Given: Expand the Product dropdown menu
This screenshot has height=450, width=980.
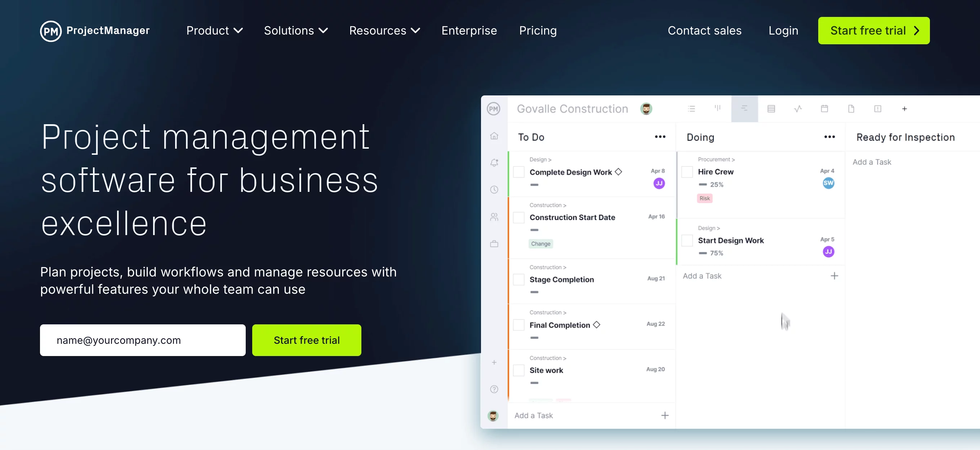Looking at the screenshot, I should point(215,30).
